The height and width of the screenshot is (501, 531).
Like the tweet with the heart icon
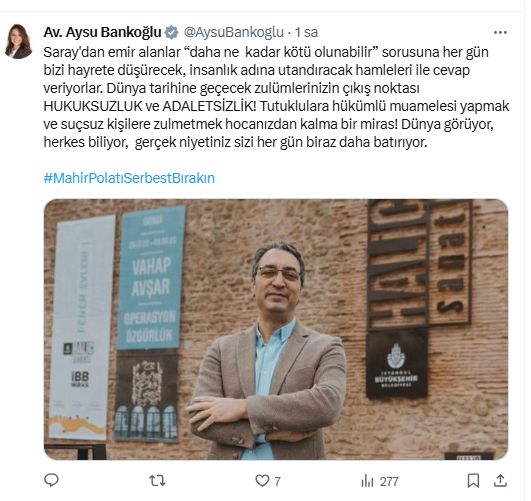tap(262, 481)
